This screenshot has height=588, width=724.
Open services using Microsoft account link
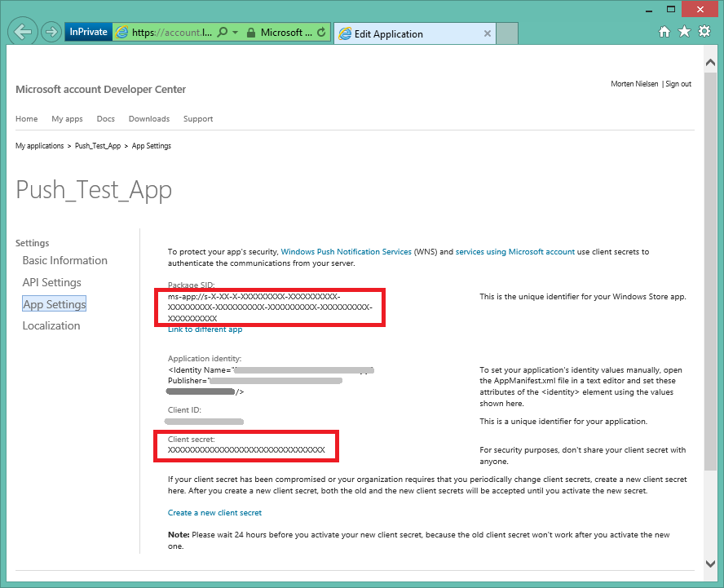(x=515, y=252)
